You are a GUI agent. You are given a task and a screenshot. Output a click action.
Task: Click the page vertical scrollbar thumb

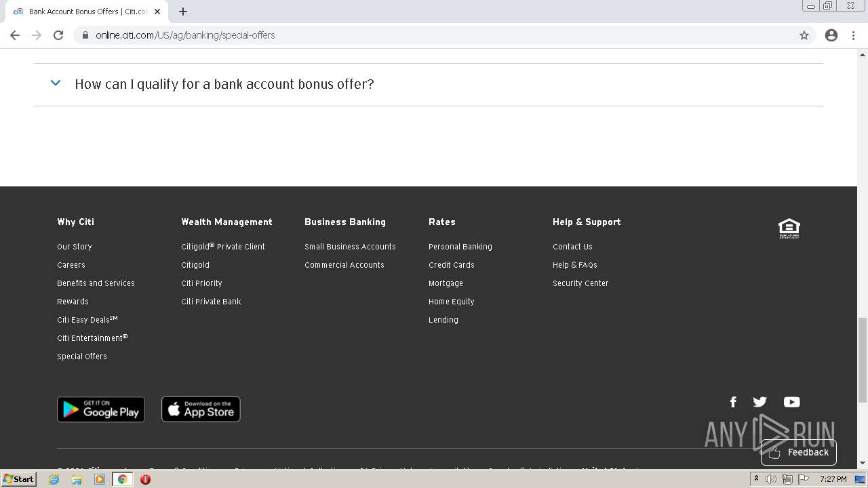pos(863,359)
